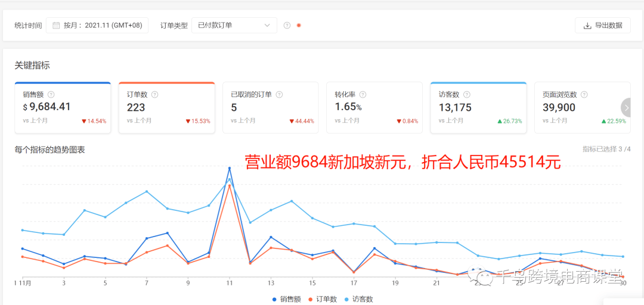Click the 导出数据 export button
Screen dimensions: 644x305
[x=602, y=26]
